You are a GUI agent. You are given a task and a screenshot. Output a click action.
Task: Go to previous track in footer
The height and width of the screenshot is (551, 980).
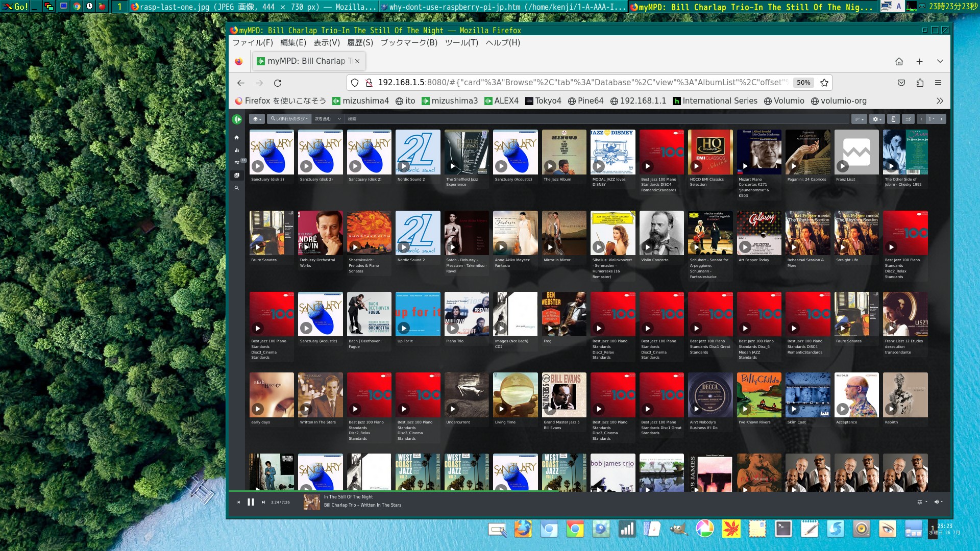coord(238,502)
